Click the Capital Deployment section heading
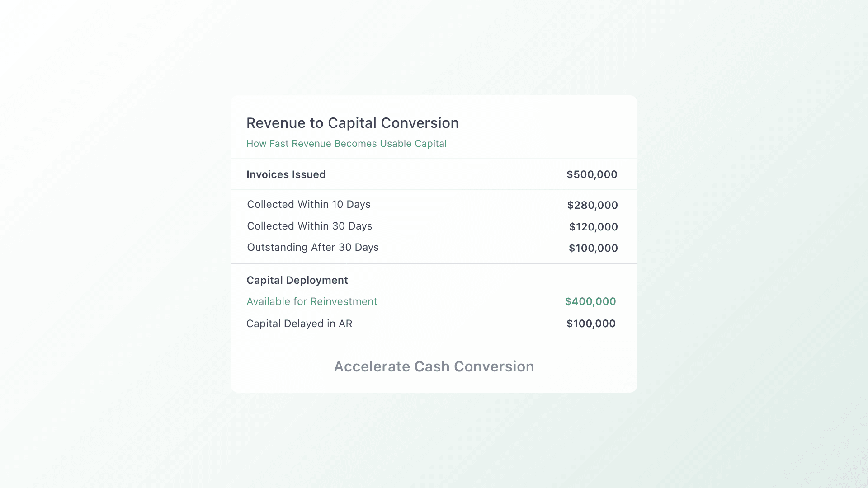 (297, 280)
